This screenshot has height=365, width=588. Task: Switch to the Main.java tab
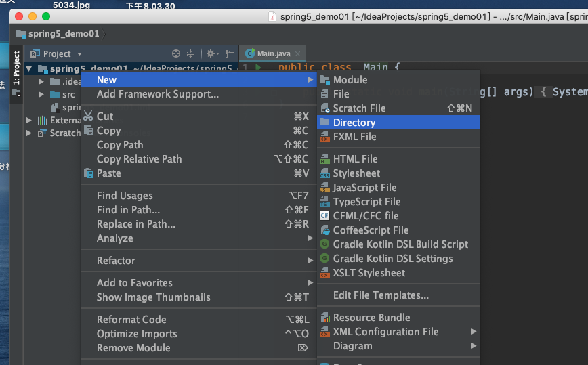click(274, 53)
